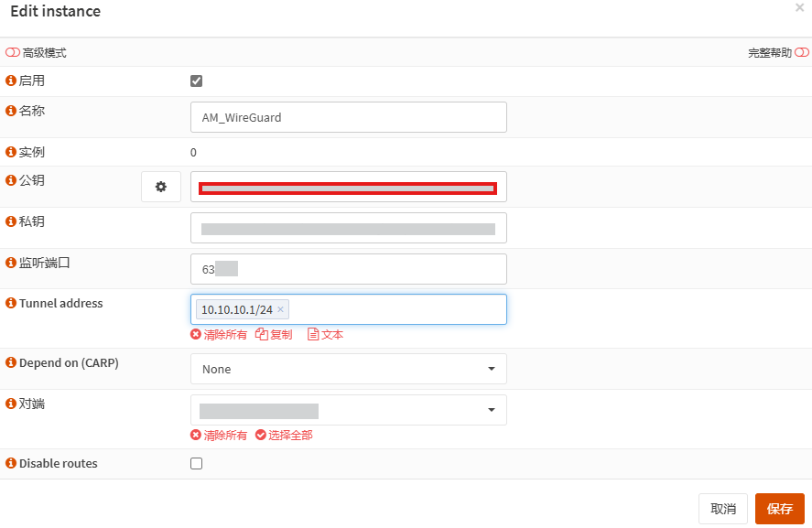Screen dimensions: 812x528
Task: Check the Disable routes checkbox
Action: click(x=196, y=463)
